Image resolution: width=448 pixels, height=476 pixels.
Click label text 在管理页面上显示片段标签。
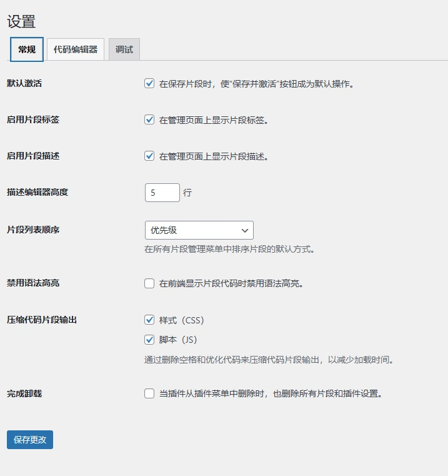[x=214, y=120]
